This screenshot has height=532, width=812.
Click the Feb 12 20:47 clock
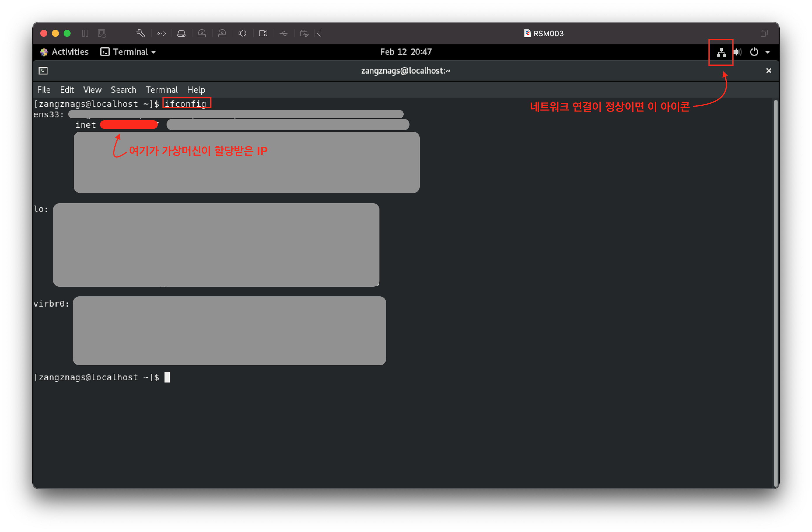(406, 52)
